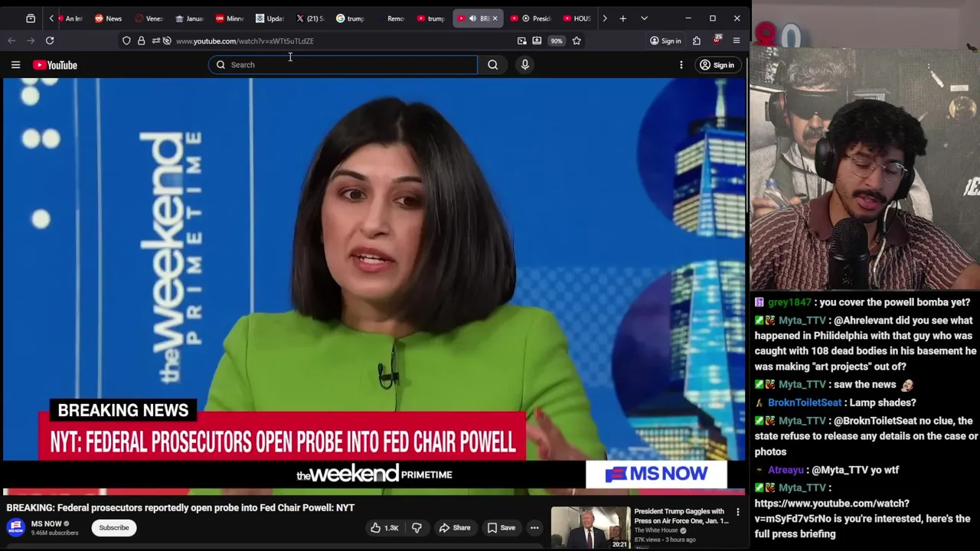Open tracking protection shield icon
The width and height of the screenshot is (980, 551).
click(126, 41)
